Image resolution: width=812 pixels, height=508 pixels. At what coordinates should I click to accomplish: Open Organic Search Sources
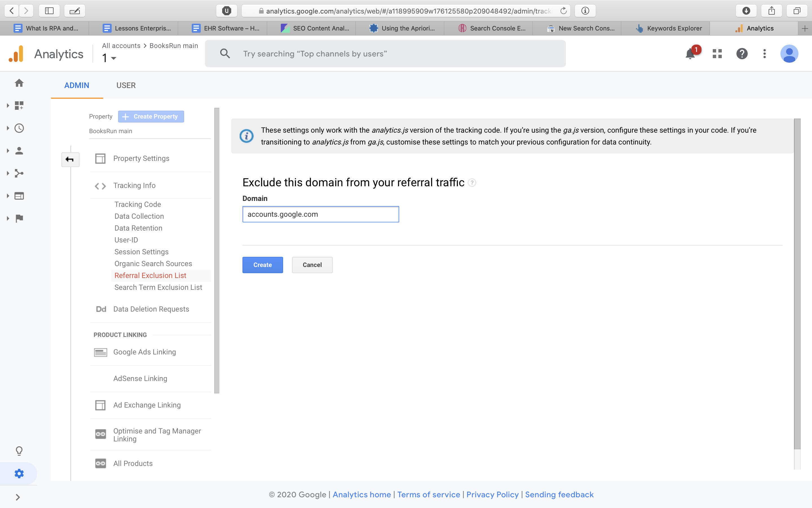tap(153, 263)
